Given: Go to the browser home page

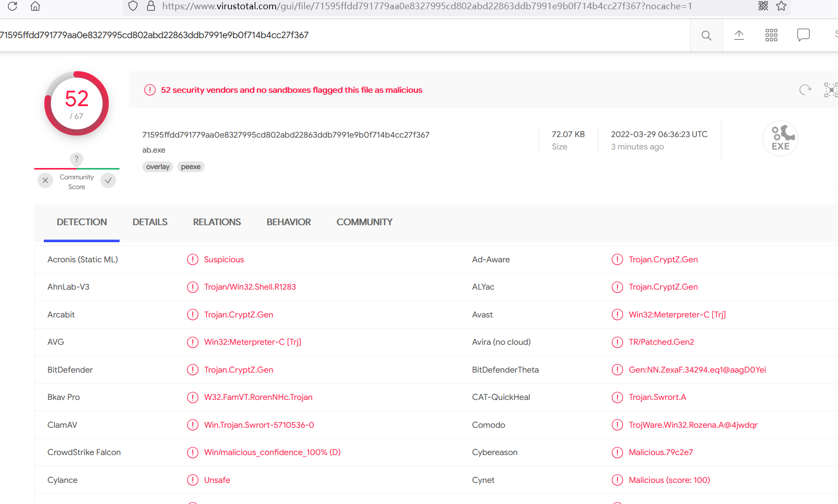Looking at the screenshot, I should [35, 6].
